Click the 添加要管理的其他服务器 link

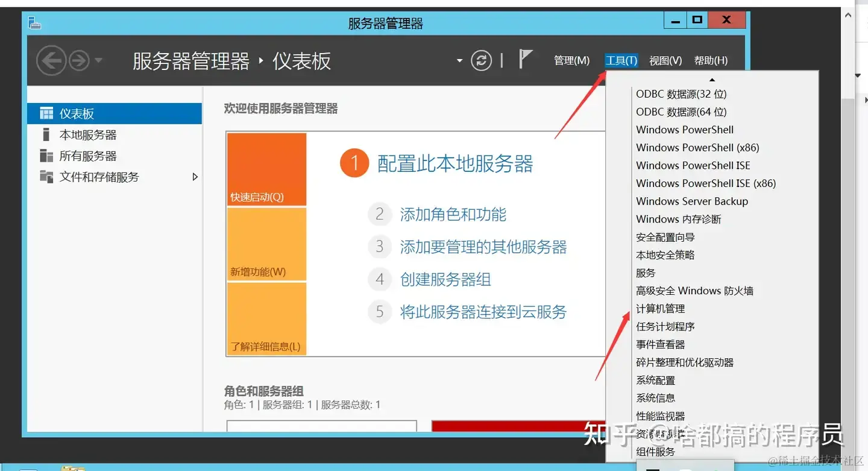[x=483, y=247]
